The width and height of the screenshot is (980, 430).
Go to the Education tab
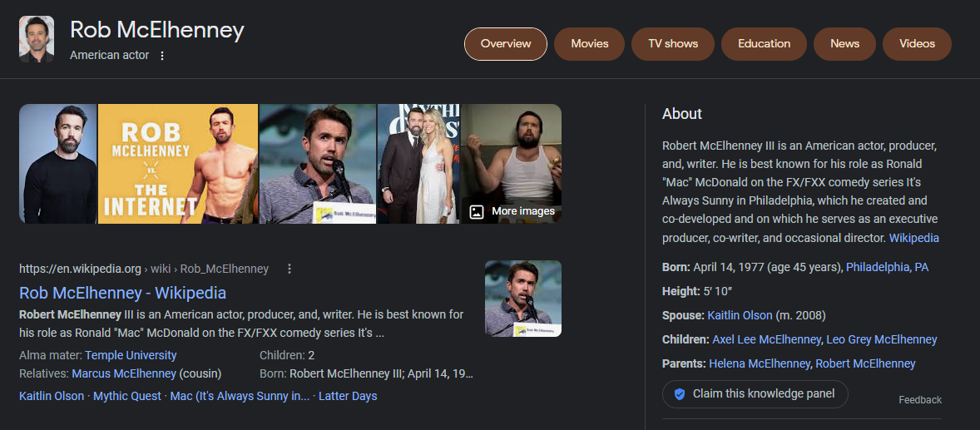point(764,44)
